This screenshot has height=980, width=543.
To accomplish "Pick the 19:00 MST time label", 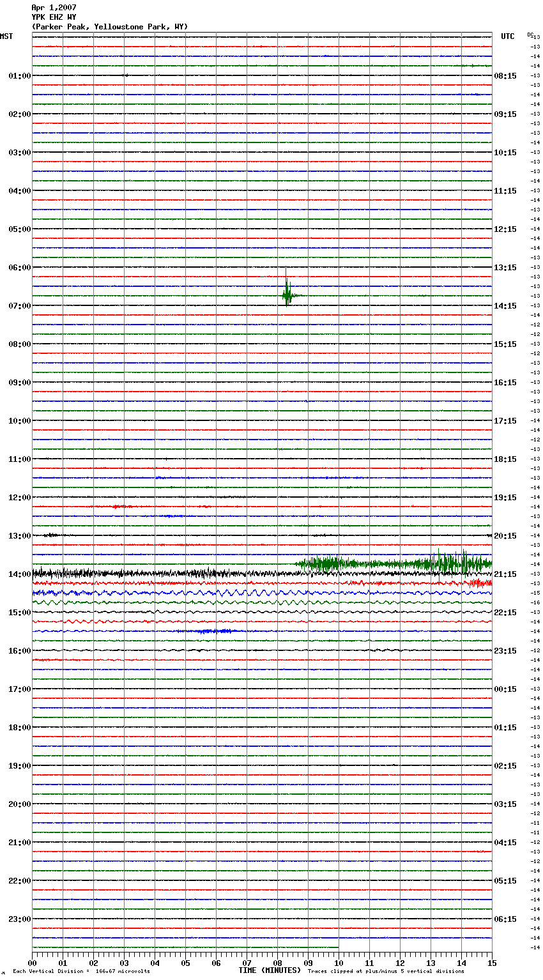I will tap(20, 766).
